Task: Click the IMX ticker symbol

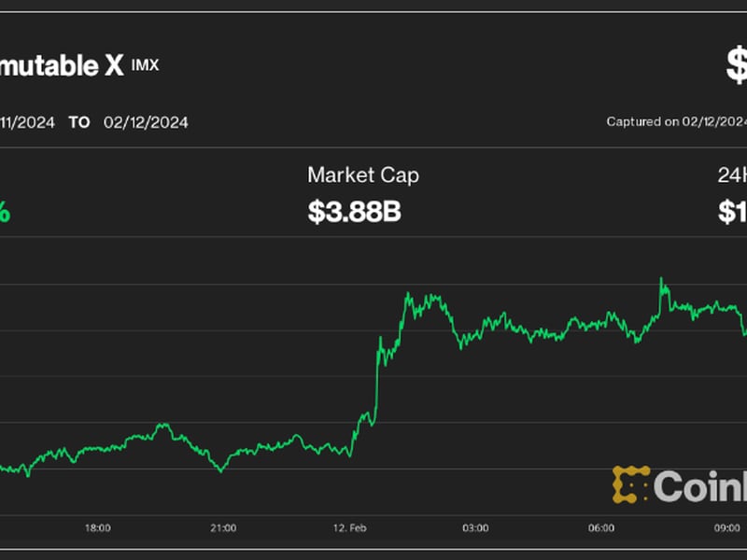Action: (145, 63)
